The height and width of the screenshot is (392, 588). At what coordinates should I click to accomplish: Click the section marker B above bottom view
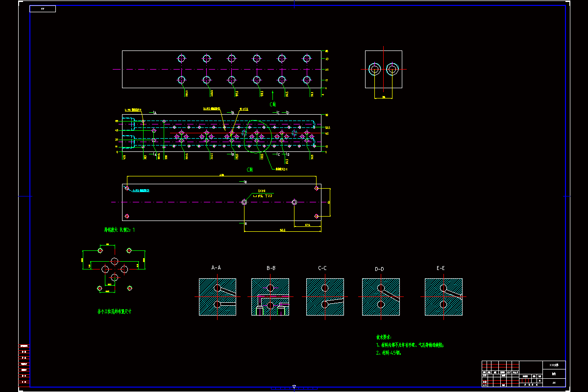click(x=245, y=182)
